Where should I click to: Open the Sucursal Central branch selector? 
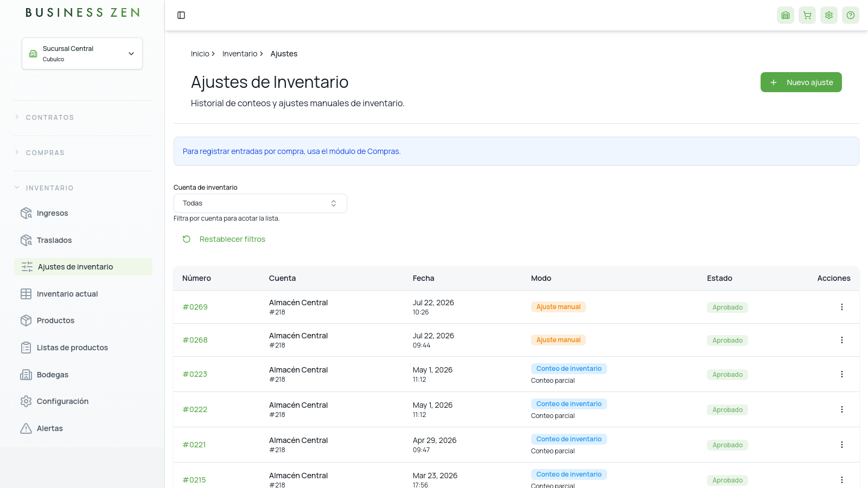tap(82, 53)
